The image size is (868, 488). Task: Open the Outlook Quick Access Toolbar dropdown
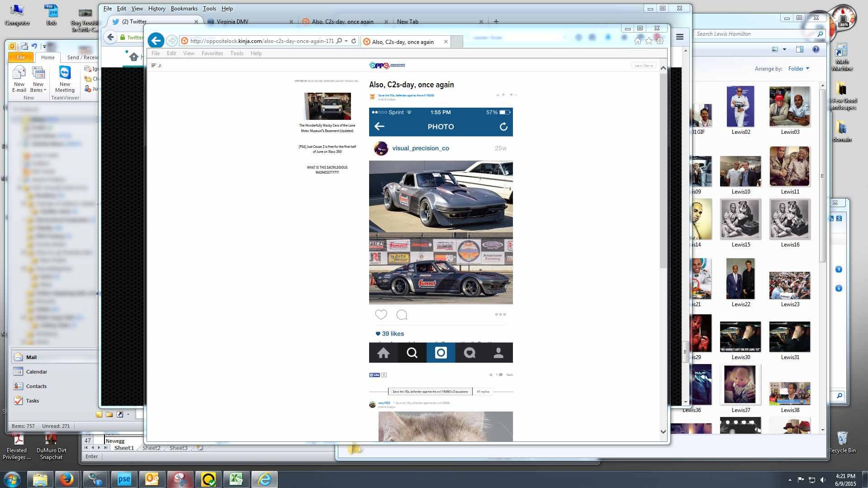point(44,46)
